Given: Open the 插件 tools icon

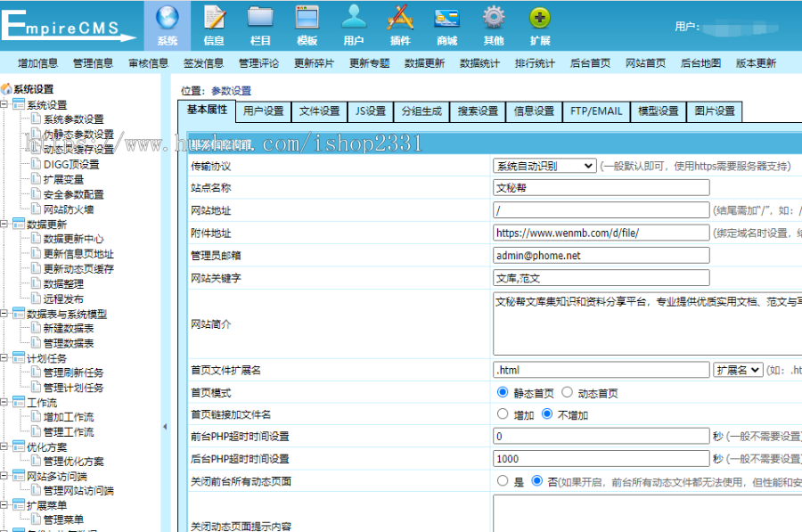Looking at the screenshot, I should pyautogui.click(x=400, y=17).
